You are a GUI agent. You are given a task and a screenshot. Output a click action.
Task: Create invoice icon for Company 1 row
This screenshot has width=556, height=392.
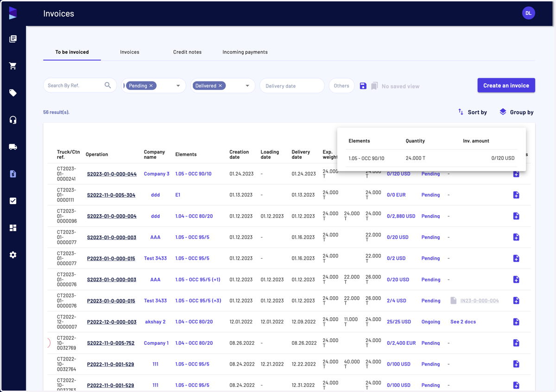coord(516,343)
